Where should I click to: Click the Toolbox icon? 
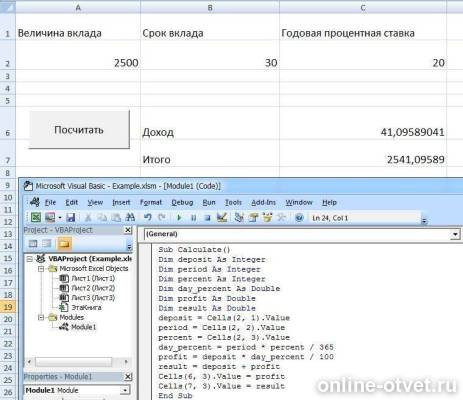pyautogui.click(x=282, y=218)
